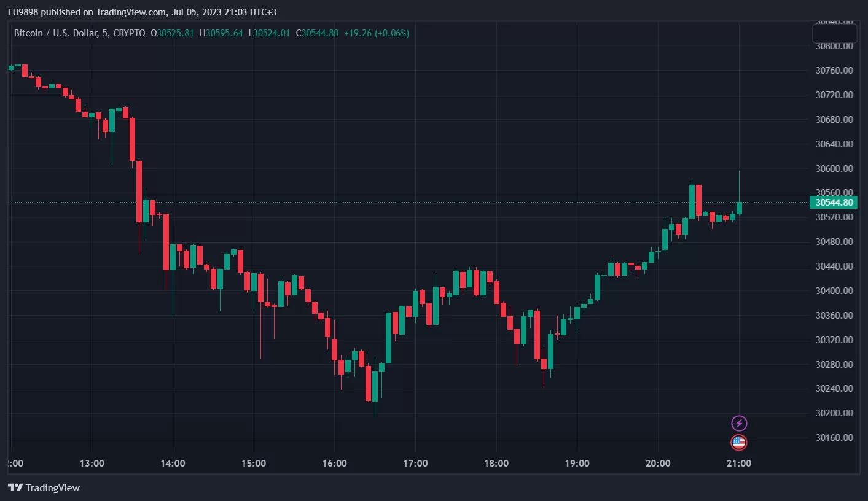Click the 30760.00 price scale label
This screenshot has width=868, height=501.
click(834, 71)
